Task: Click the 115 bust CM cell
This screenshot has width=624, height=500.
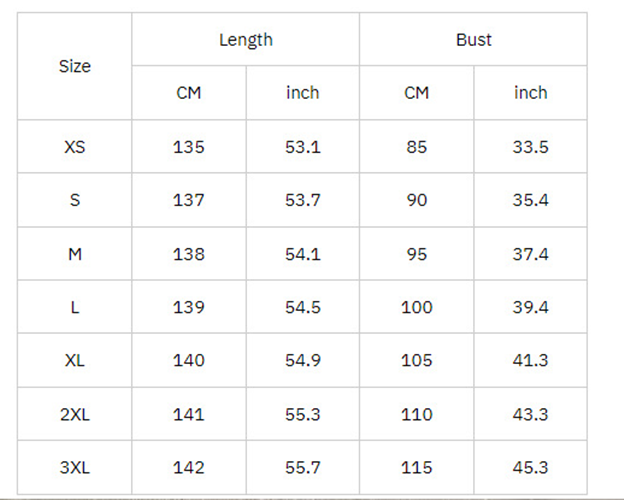Action: [x=417, y=467]
